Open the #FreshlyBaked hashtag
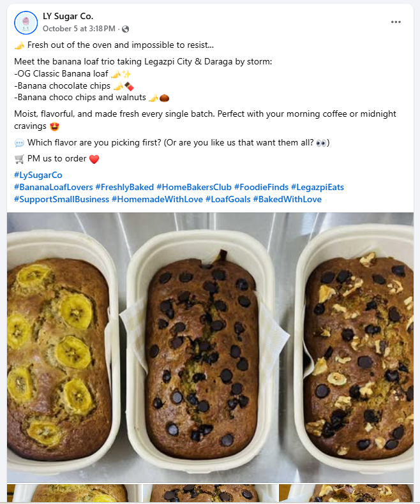Screen dimensions: 420x504 tap(124, 187)
